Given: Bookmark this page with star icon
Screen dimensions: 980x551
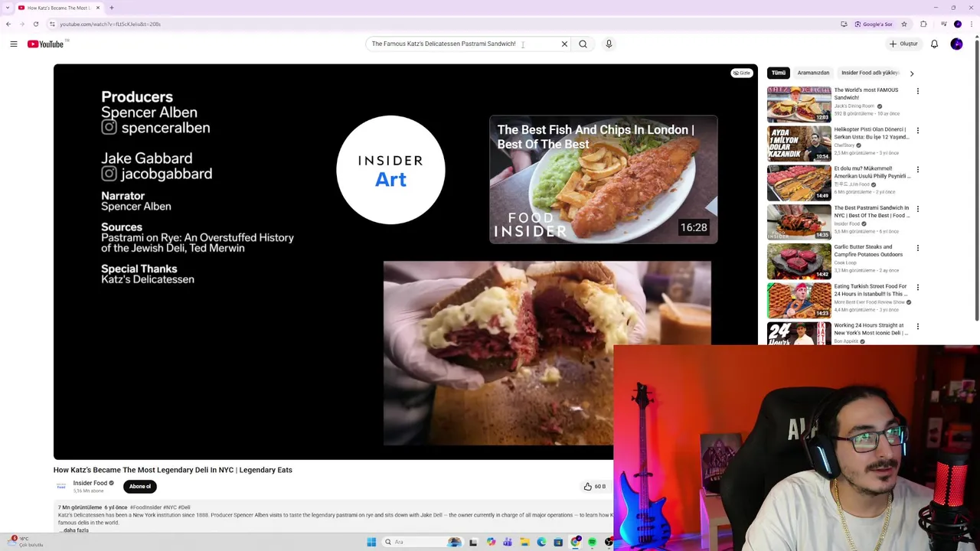Looking at the screenshot, I should click(904, 24).
